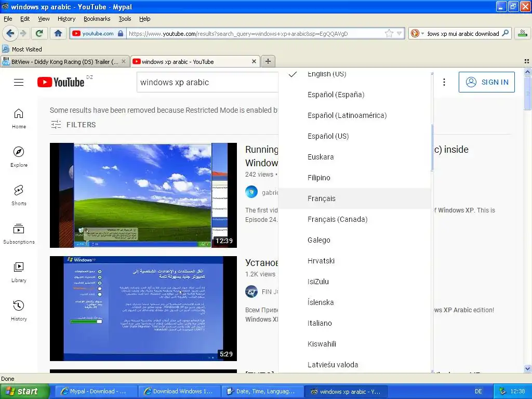Select Íslenska language
Viewport: 532px width, 399px height.
coord(355,302)
